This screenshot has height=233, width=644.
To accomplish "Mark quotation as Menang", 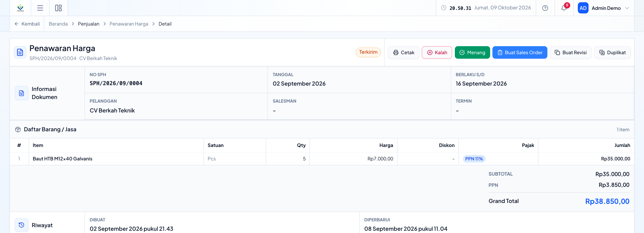I will coord(472,52).
